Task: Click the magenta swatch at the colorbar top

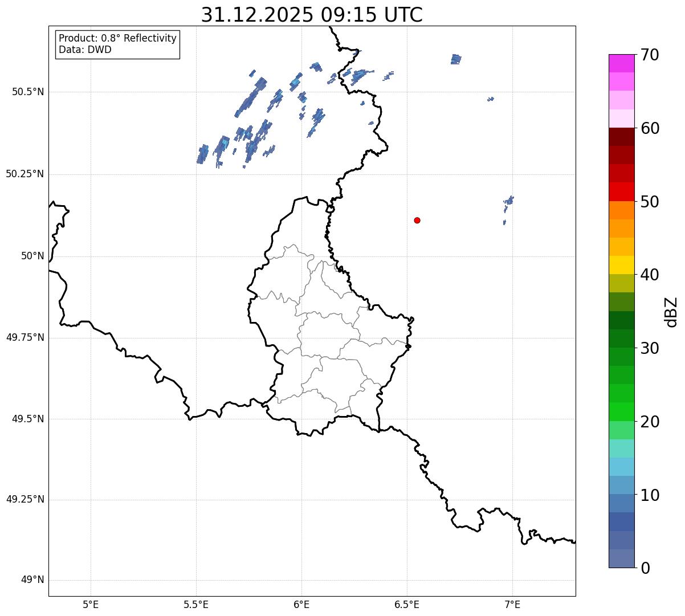Action: click(x=622, y=63)
